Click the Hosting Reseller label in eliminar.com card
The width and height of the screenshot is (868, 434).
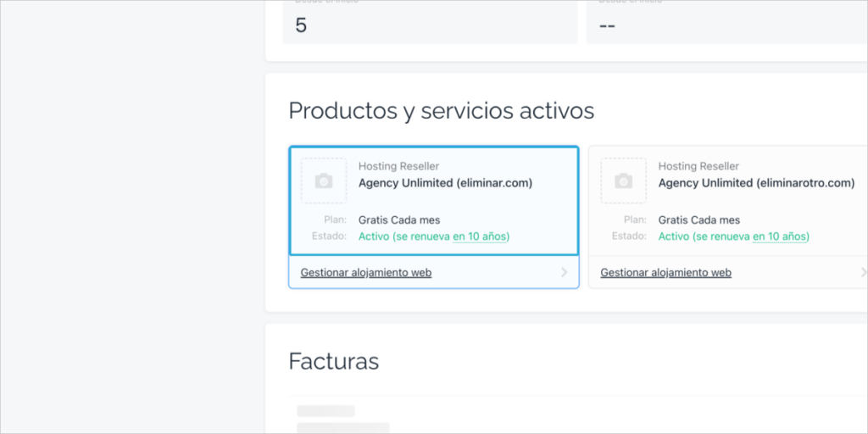tap(399, 166)
